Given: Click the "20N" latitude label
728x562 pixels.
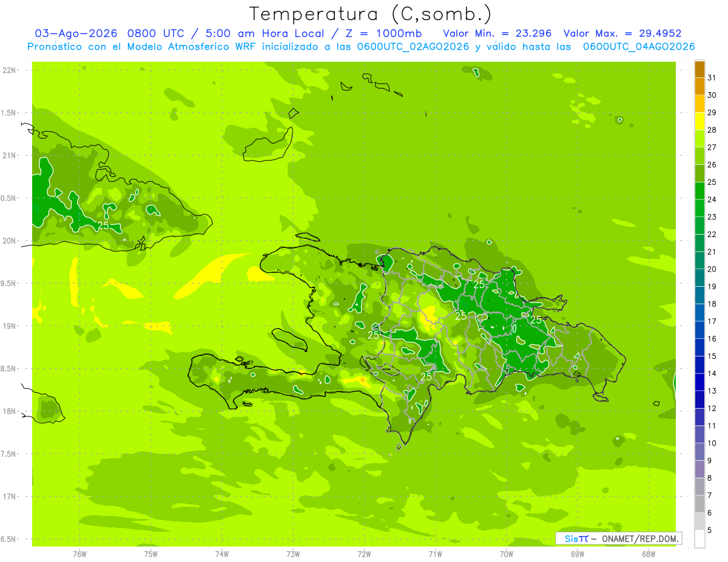Looking at the screenshot, I should tap(10, 241).
